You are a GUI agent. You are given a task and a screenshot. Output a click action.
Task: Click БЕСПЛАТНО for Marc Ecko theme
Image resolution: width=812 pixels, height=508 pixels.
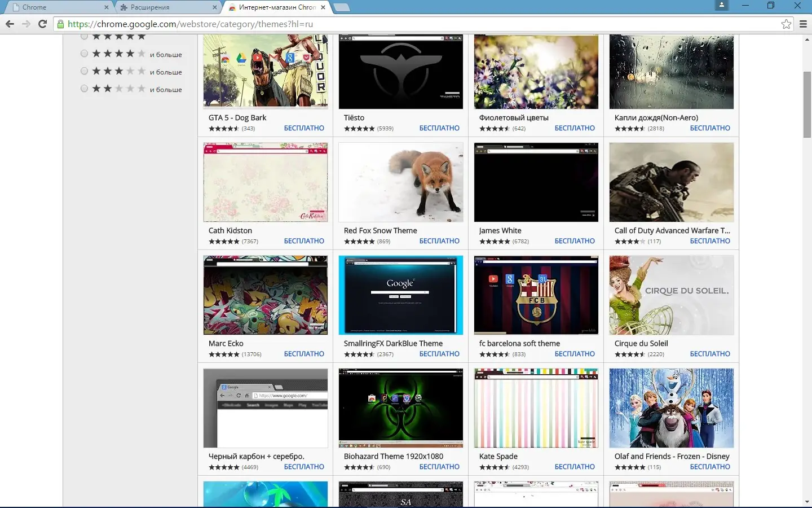tap(304, 354)
